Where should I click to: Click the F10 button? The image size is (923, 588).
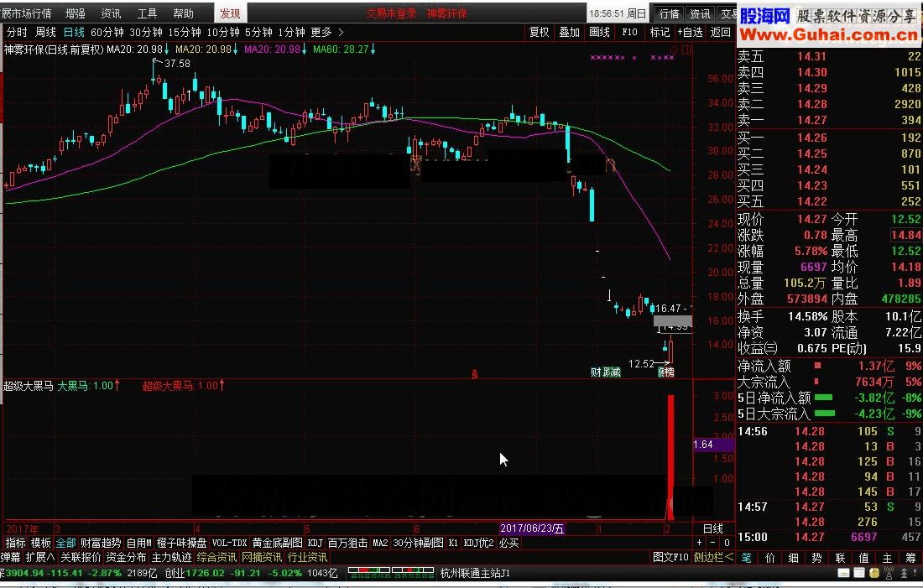tap(629, 33)
